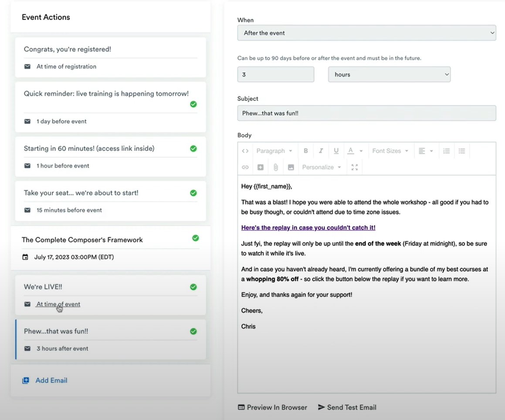Click green check on Starting in 60 minutes email
505x420 pixels.
tap(193, 148)
